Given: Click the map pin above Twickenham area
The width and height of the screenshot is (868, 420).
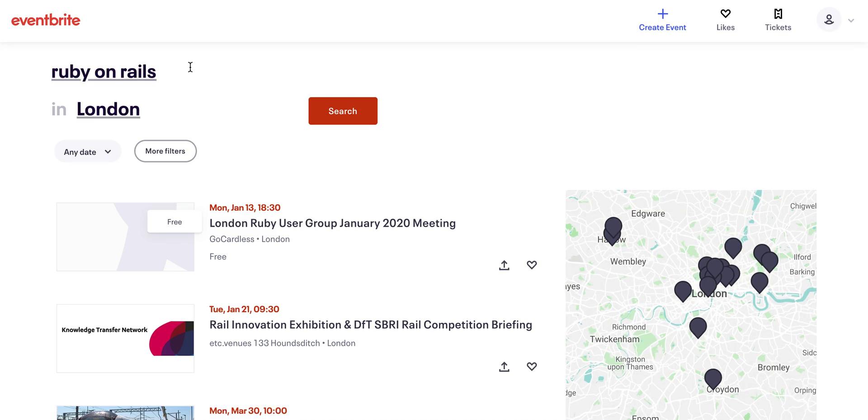Looking at the screenshot, I should [698, 327].
